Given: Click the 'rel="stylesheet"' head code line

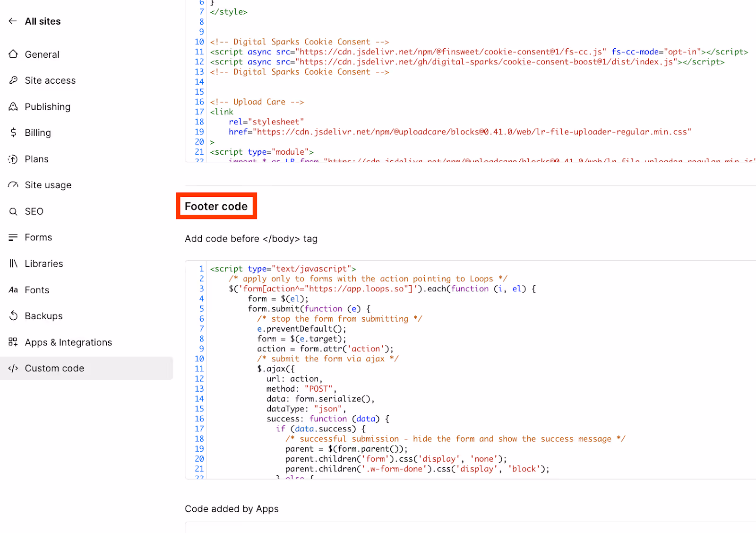Looking at the screenshot, I should 266,122.
